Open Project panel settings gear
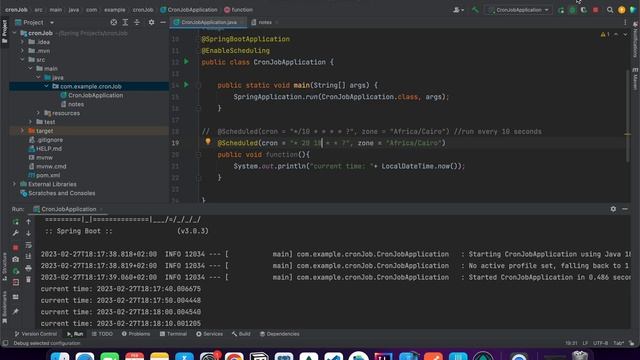This screenshot has width=640, height=360. pyautogui.click(x=151, y=22)
